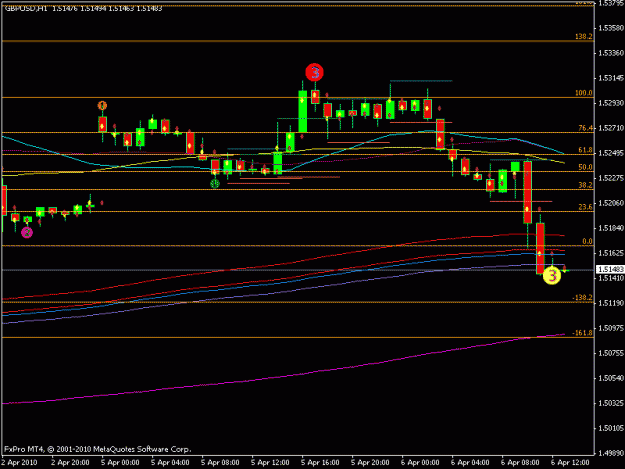
Task: Click price scale value 1.53360
Action: (611, 53)
